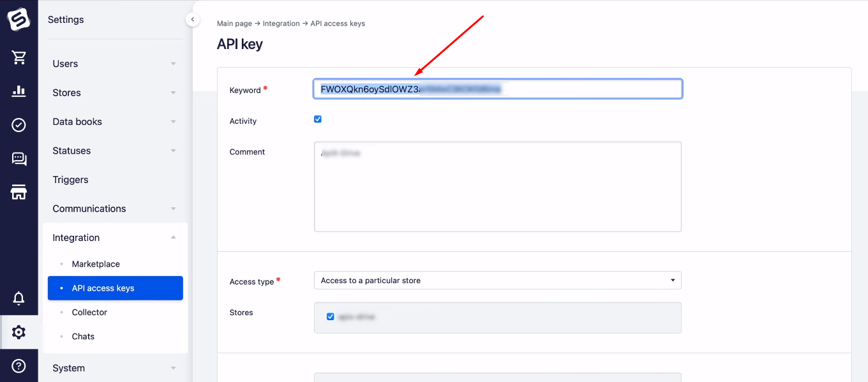Click the Keyword field label
This screenshot has width=868, height=382.
pos(245,91)
